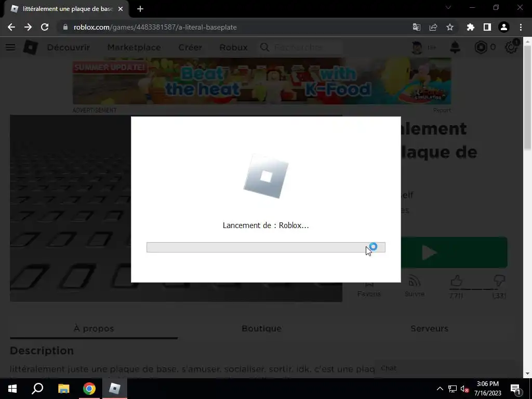Click the share page icon in address bar
532x399 pixels.
coord(433,27)
